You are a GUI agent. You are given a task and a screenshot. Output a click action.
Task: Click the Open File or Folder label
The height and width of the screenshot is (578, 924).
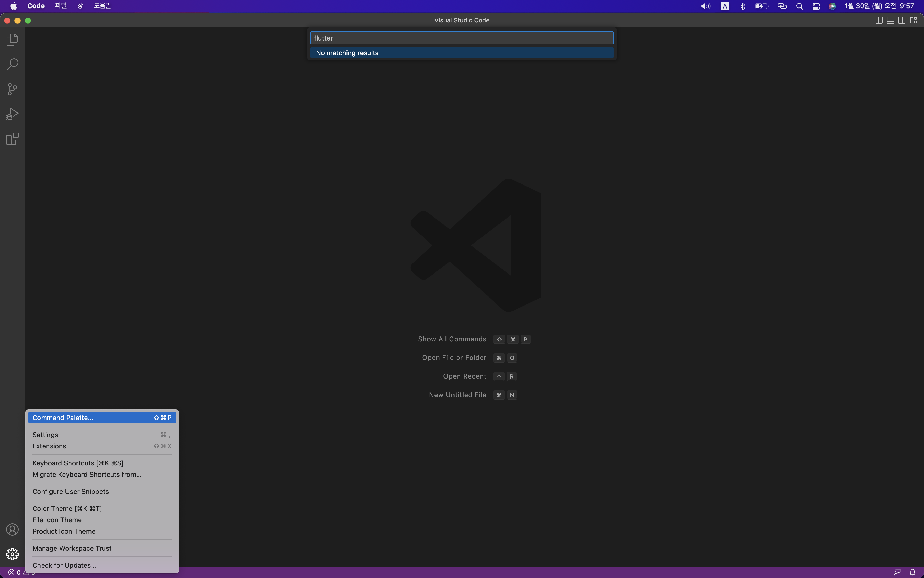pyautogui.click(x=454, y=358)
